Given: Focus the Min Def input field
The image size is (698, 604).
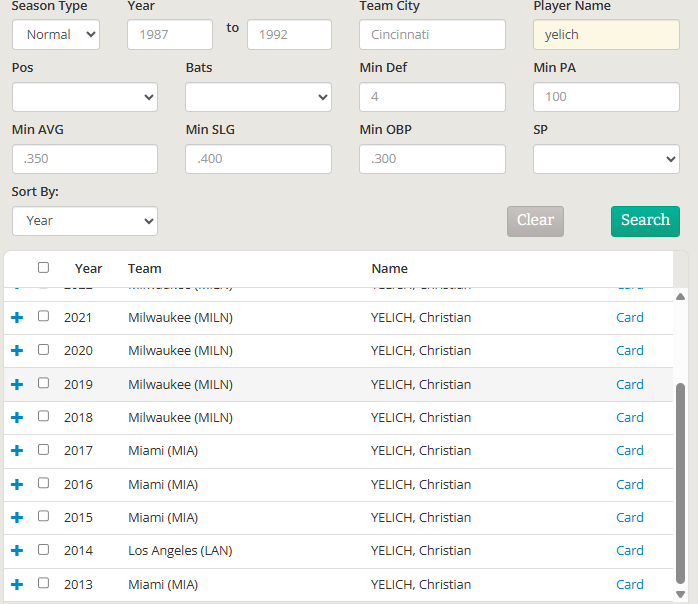Looking at the screenshot, I should [432, 97].
